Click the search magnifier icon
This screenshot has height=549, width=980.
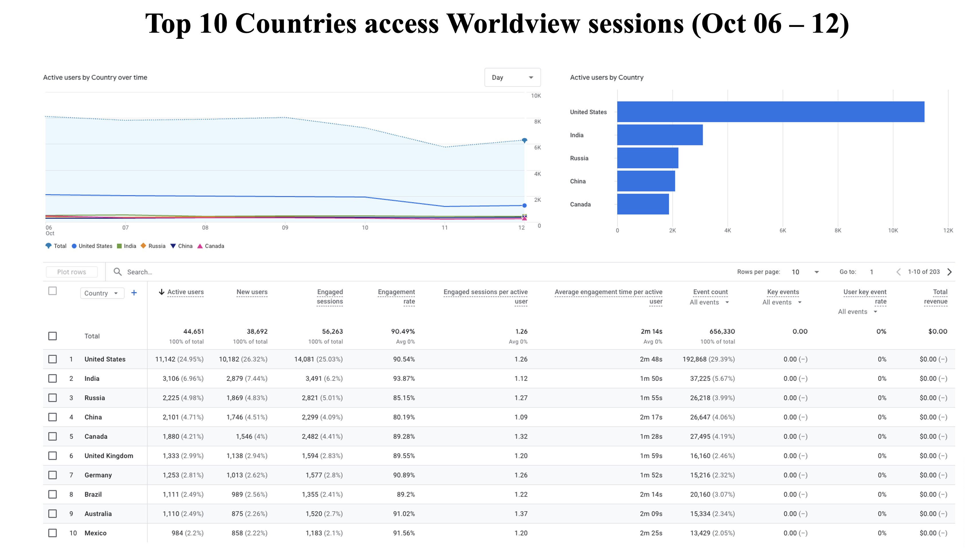(x=117, y=272)
